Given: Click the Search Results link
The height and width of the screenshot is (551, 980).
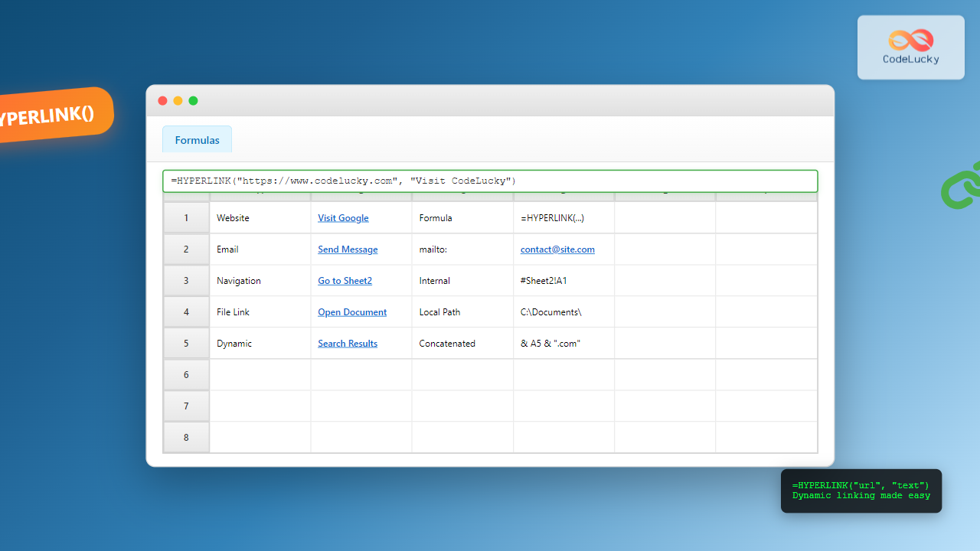Looking at the screenshot, I should point(348,344).
